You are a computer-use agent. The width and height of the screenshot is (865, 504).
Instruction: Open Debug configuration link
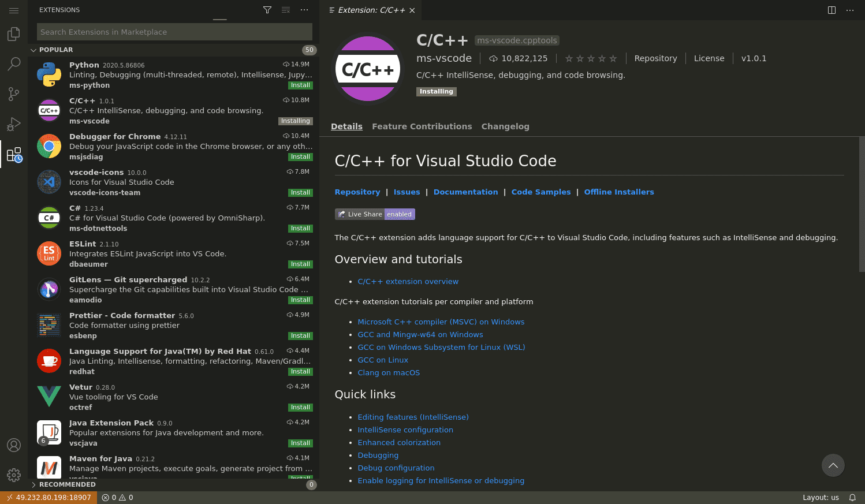[396, 468]
